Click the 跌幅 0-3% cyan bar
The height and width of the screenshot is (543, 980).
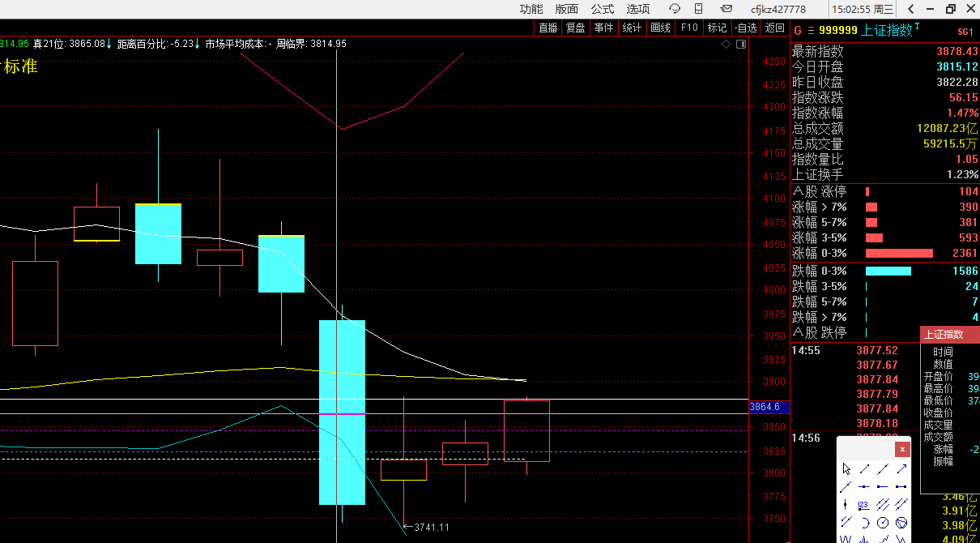(888, 271)
